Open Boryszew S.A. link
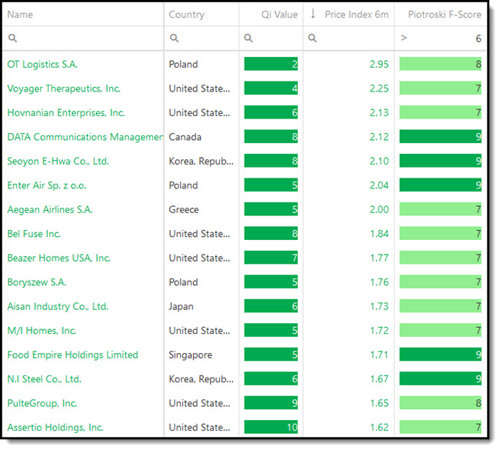The height and width of the screenshot is (450, 500). (37, 282)
